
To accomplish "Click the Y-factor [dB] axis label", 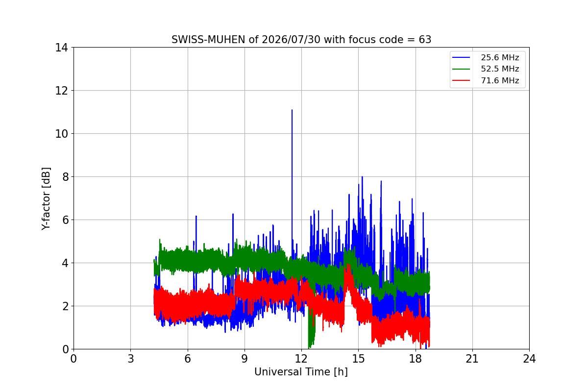I will [x=46, y=198].
